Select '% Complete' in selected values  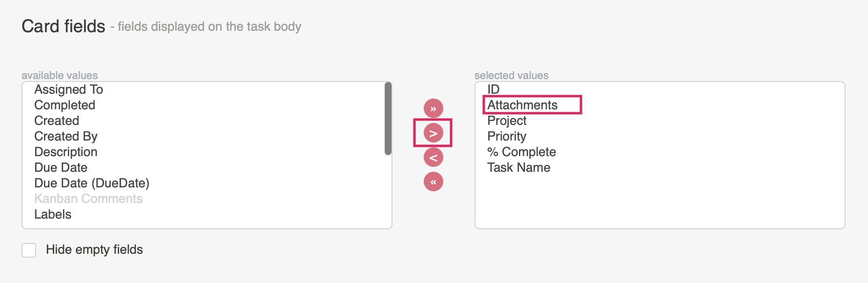[521, 152]
